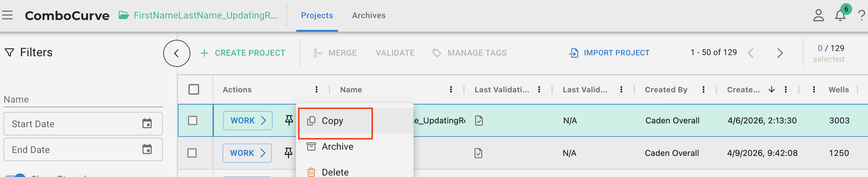Choose Copy from the context menu
Screen dimensions: 868x177
332,121
